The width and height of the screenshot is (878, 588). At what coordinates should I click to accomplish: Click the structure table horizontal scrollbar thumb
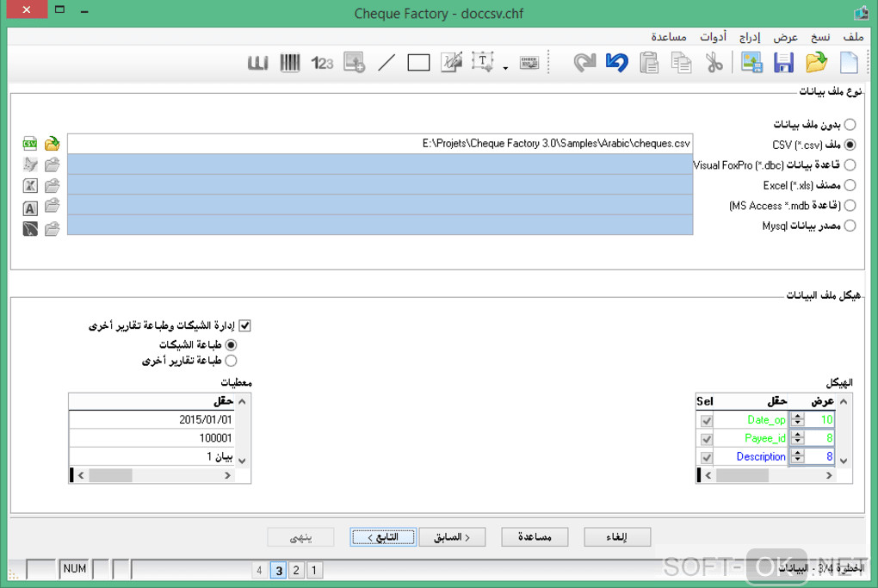pos(742,475)
